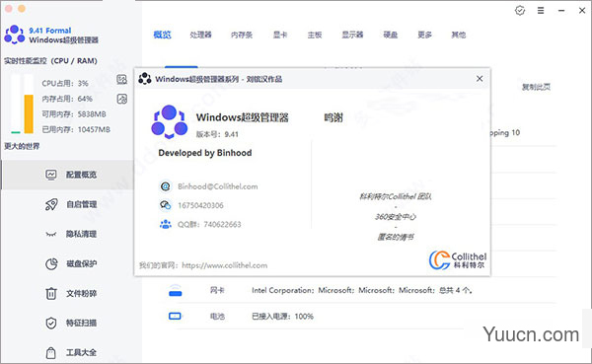Click the CPU占用: 3% readout
Screen dimensions: 592x364
65,83
